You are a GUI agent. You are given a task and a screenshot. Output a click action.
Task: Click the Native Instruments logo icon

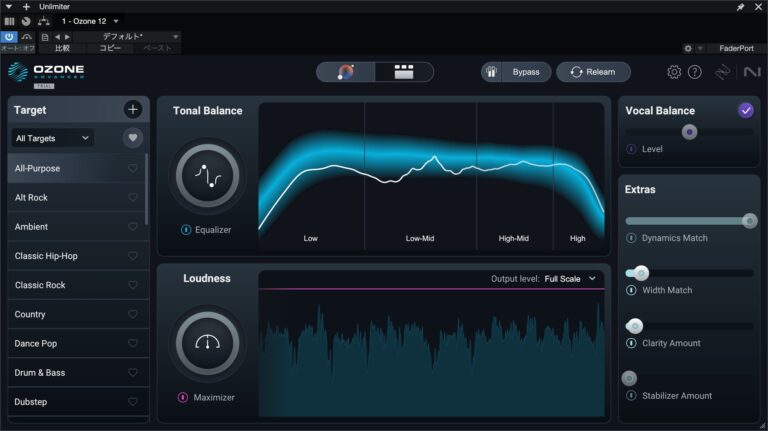point(752,72)
